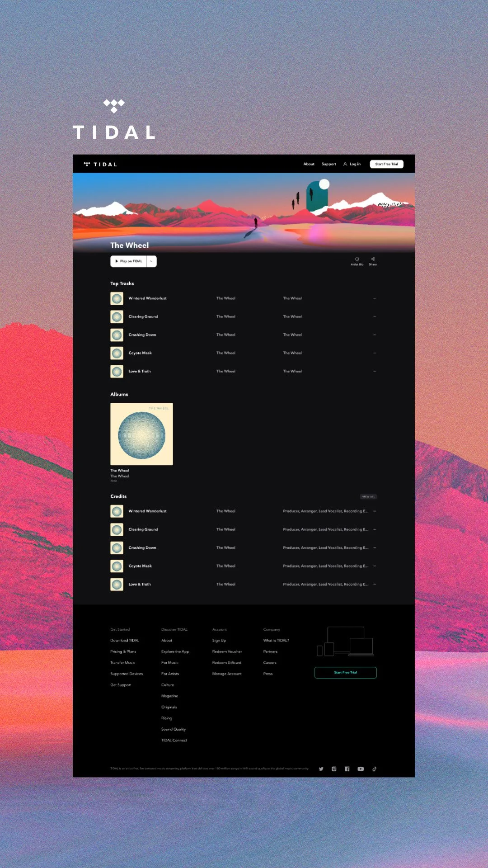Click the Wintered Wanderlust cover art in Top Tracks

pyautogui.click(x=117, y=298)
